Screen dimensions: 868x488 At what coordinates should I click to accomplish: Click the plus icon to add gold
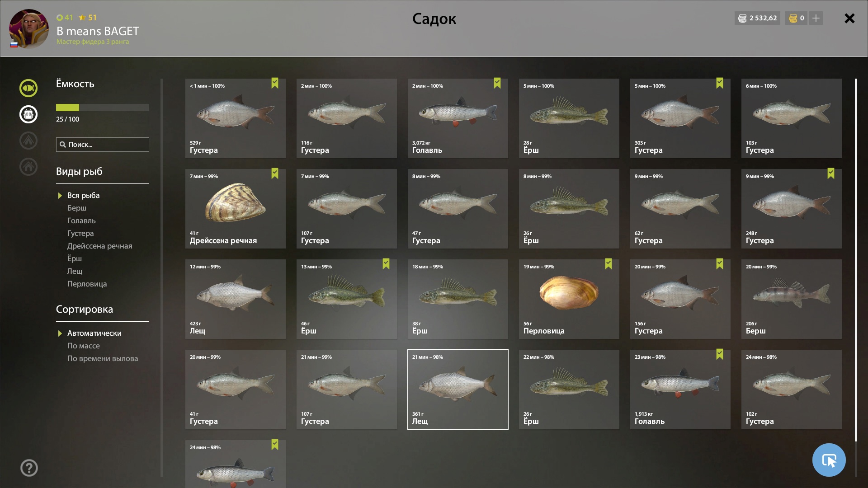(x=816, y=18)
